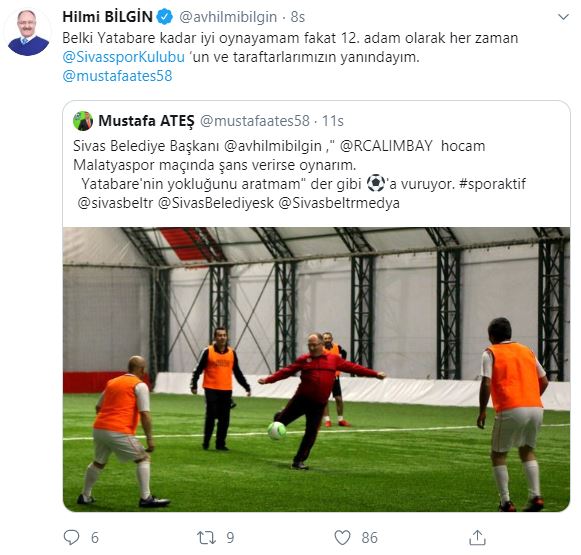Open the @SivassporKulubu mention link

click(123, 57)
